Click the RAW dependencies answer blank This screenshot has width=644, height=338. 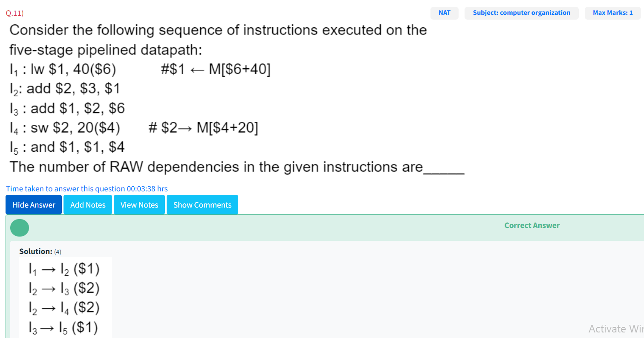[x=443, y=167]
